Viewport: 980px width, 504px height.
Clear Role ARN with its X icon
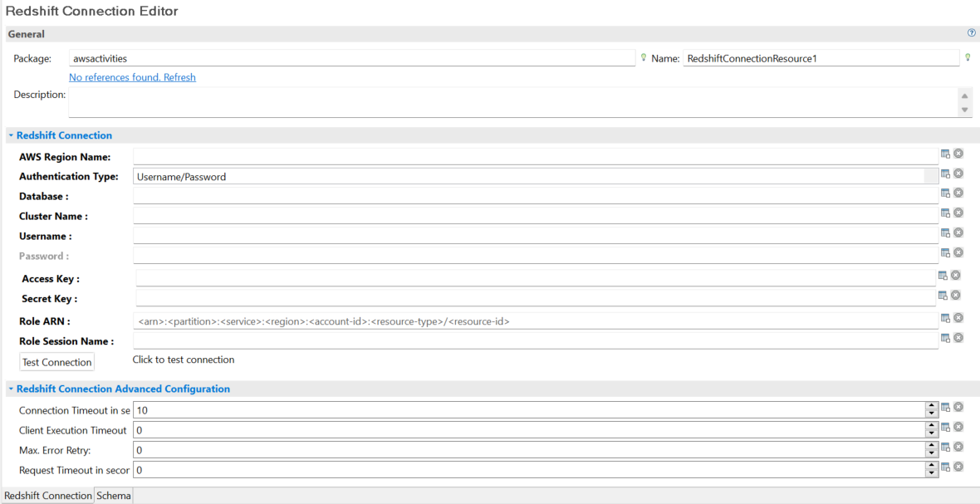958,318
